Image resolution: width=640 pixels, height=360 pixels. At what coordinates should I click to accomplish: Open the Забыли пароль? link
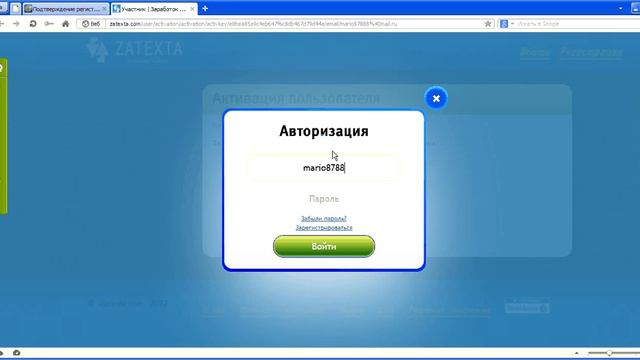coord(324,218)
